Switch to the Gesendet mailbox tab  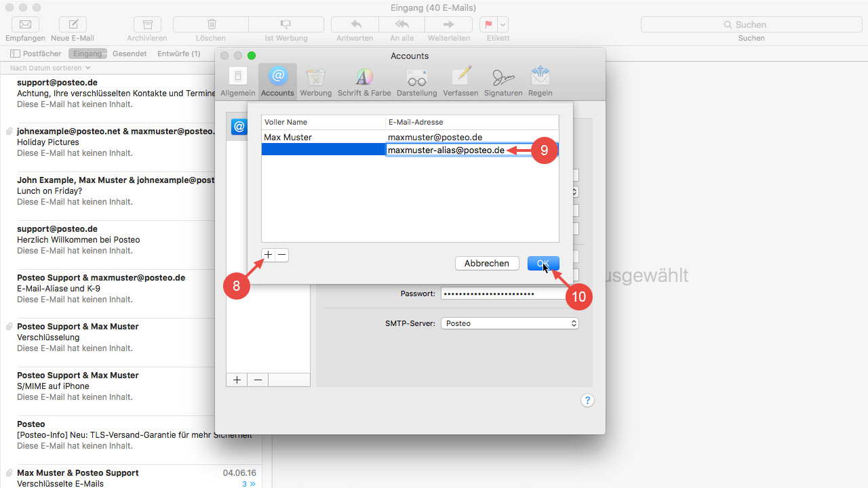(130, 54)
